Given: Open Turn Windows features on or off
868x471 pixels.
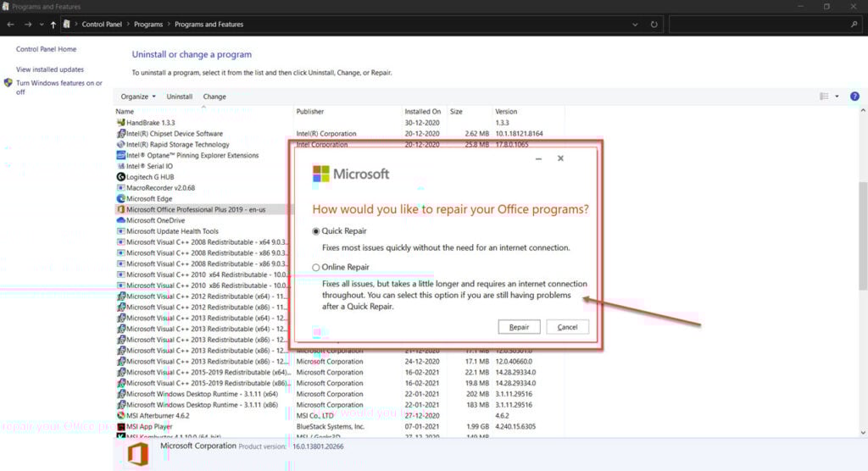Looking at the screenshot, I should 58,87.
